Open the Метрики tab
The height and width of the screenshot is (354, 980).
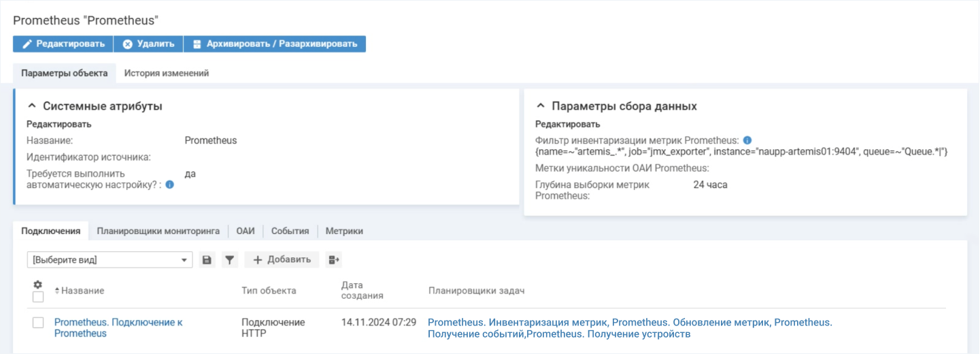click(344, 231)
